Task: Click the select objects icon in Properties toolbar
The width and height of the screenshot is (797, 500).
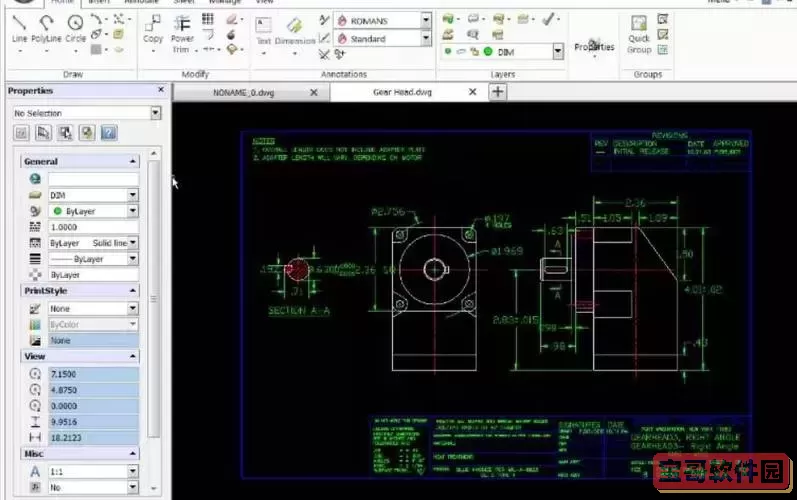Action: (65, 133)
